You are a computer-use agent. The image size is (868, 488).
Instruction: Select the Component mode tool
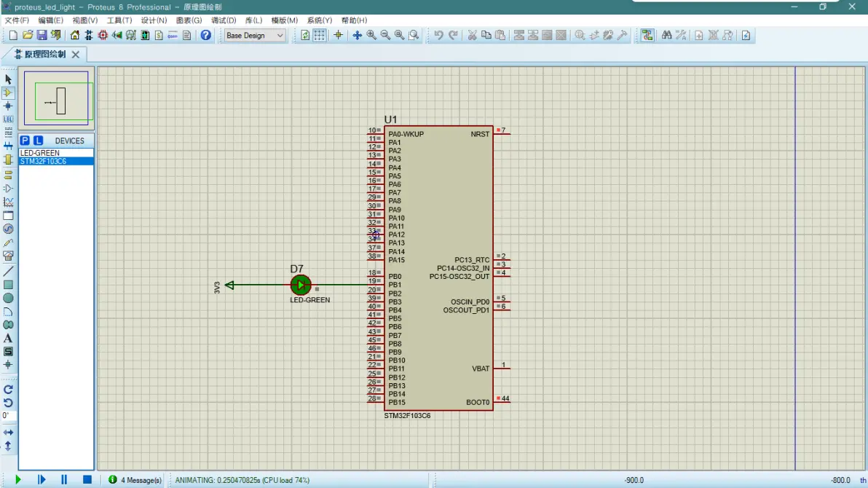(x=8, y=93)
